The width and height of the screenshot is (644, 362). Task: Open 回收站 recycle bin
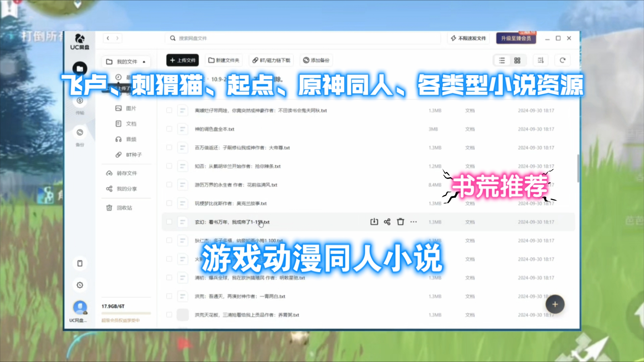tap(119, 208)
